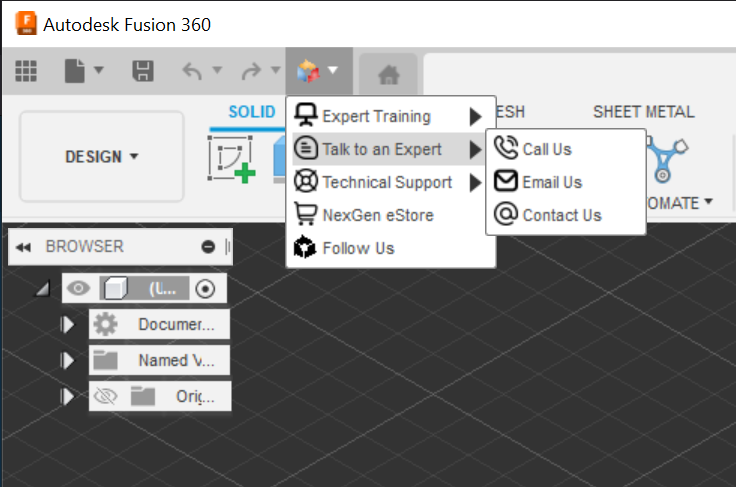Click the Redo arrow

coord(251,71)
